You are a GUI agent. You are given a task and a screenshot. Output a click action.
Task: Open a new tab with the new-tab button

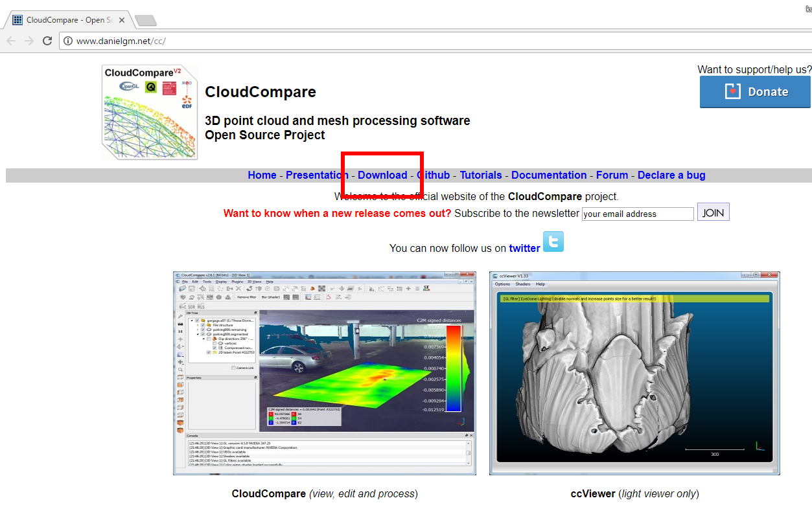(x=145, y=20)
